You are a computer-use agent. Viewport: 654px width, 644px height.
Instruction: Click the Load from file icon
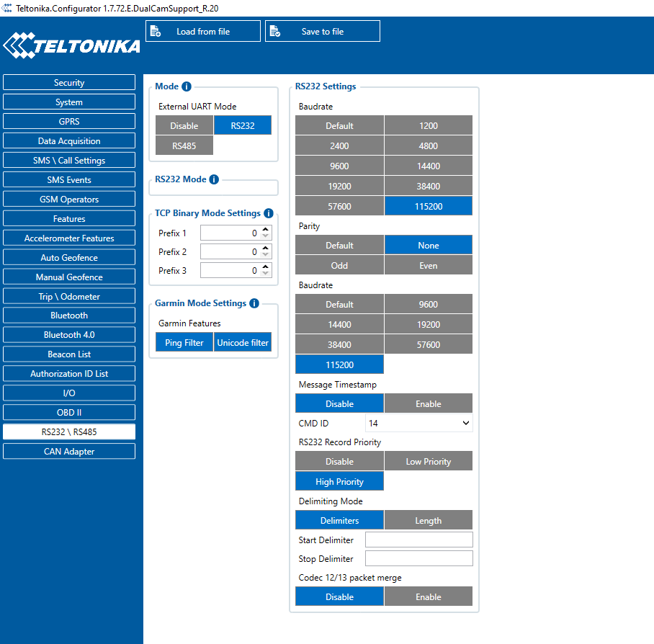[x=155, y=31]
